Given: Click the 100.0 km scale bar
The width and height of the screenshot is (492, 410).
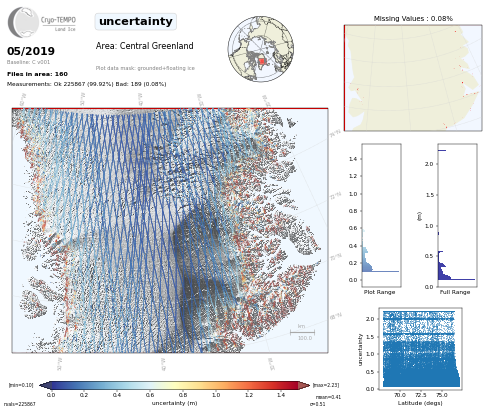Looking at the screenshot, I should click(x=302, y=332).
